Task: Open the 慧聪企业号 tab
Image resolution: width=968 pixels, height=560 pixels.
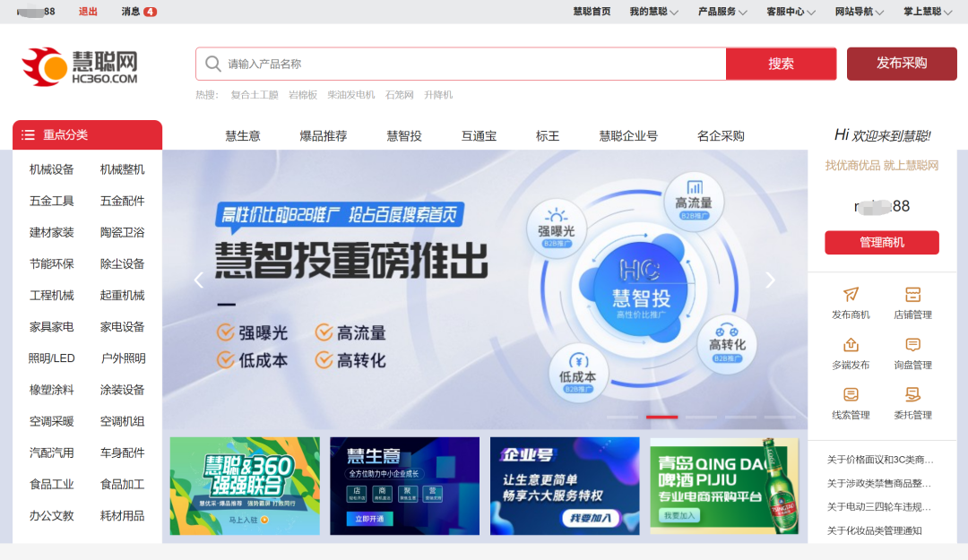Action: (627, 136)
